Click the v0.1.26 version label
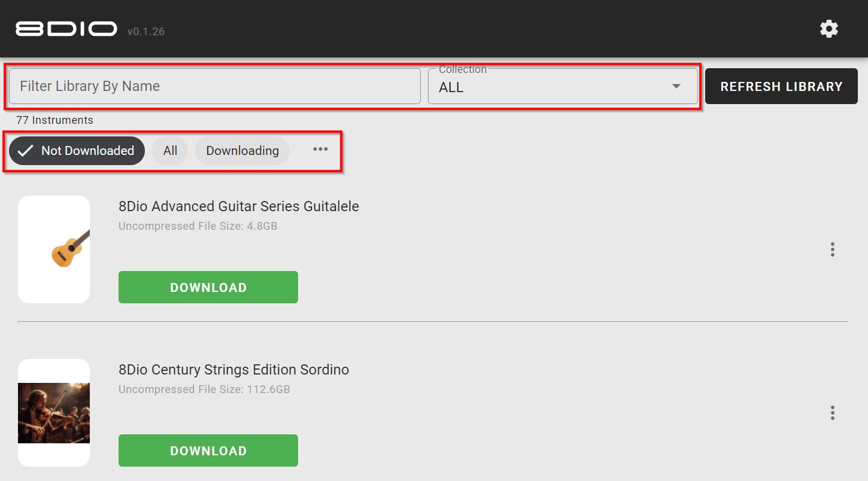The height and width of the screenshot is (481, 868). [x=146, y=32]
